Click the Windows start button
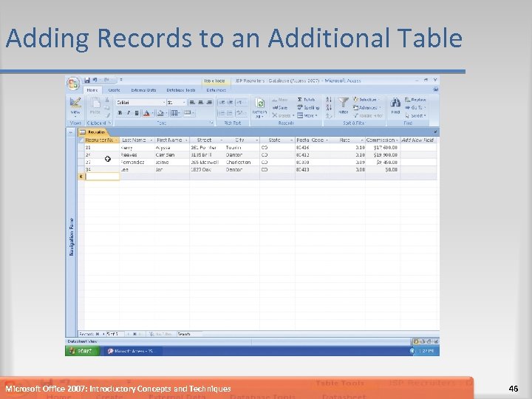 coord(83,351)
